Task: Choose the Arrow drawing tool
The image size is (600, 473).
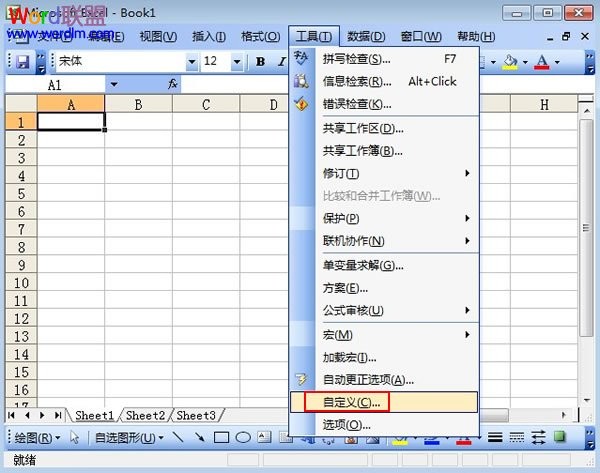Action: click(x=199, y=437)
